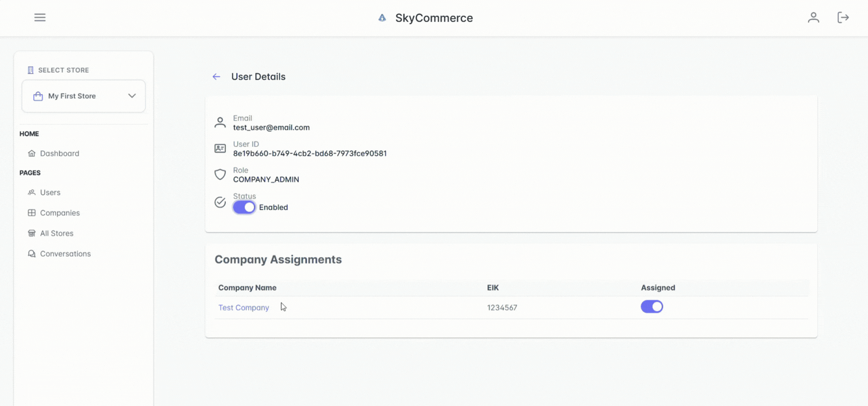Image resolution: width=868 pixels, height=406 pixels.
Task: Click the person icon beside Email
Action: click(x=220, y=123)
